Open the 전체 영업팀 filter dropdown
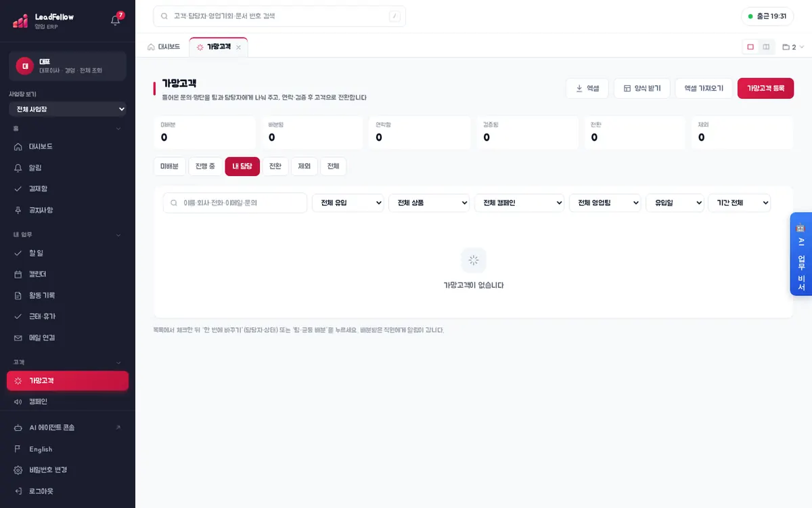The width and height of the screenshot is (812, 508). click(605, 203)
